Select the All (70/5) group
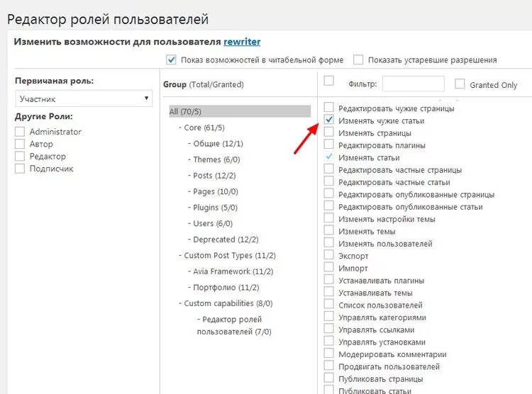532x394 pixels. [x=240, y=111]
